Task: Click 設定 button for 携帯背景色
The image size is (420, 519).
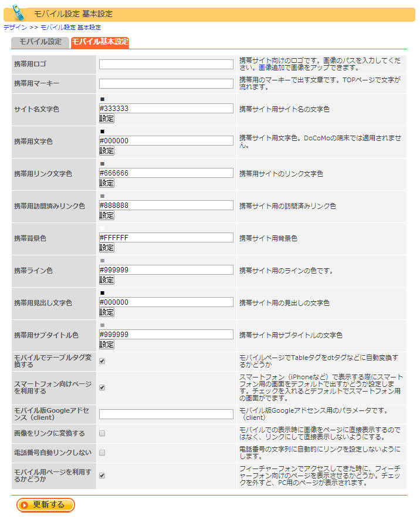Action: pos(107,248)
